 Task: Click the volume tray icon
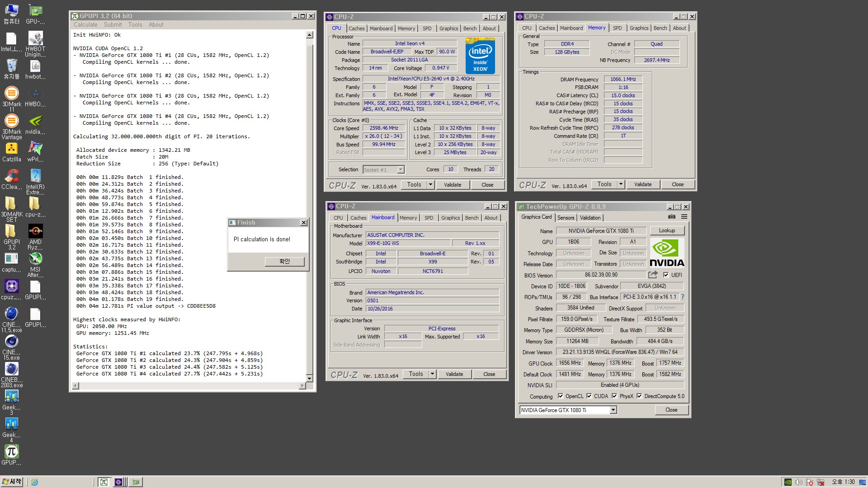coord(799,482)
